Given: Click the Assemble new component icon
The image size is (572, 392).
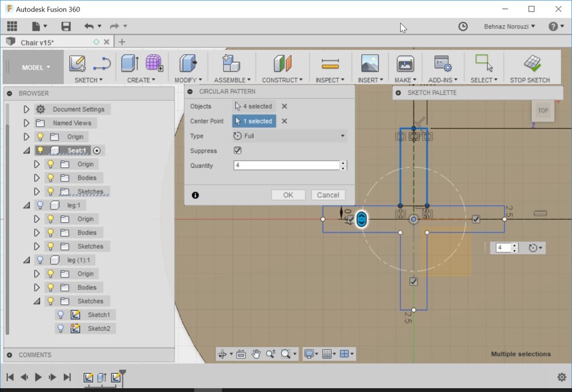Looking at the screenshot, I should (x=231, y=63).
